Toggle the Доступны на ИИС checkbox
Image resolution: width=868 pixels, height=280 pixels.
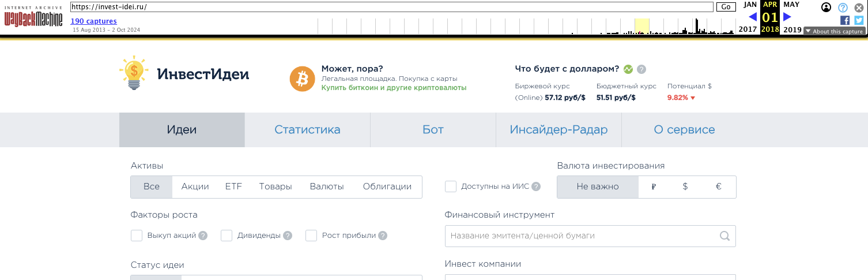tap(451, 186)
